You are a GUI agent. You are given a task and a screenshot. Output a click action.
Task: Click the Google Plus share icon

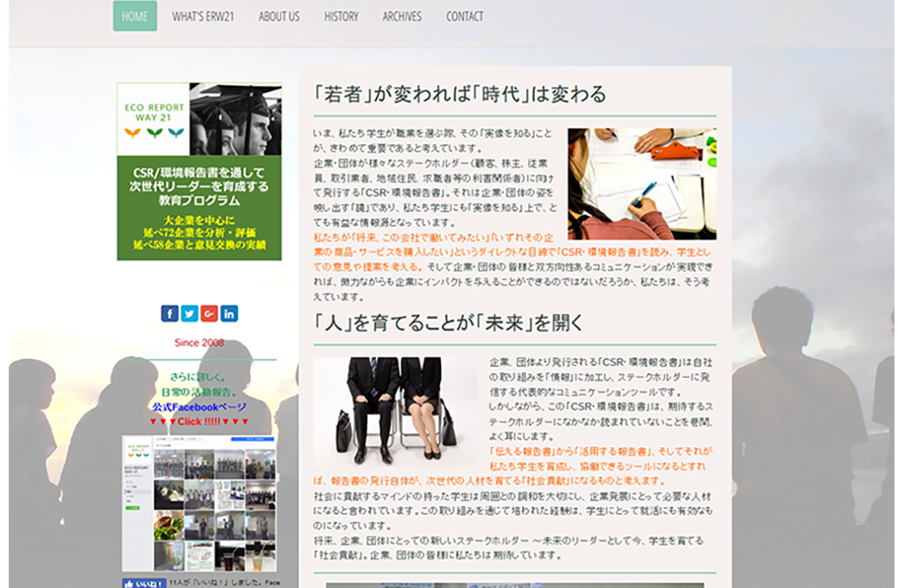point(209,313)
